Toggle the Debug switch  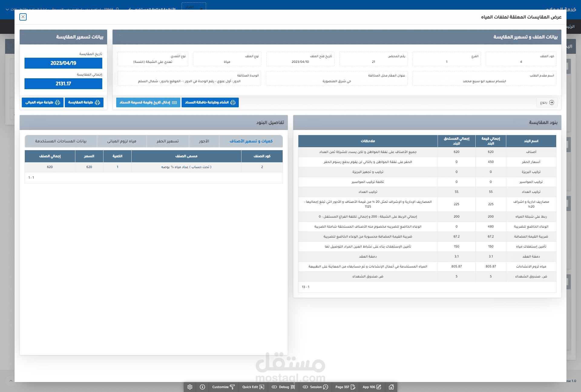point(283,387)
